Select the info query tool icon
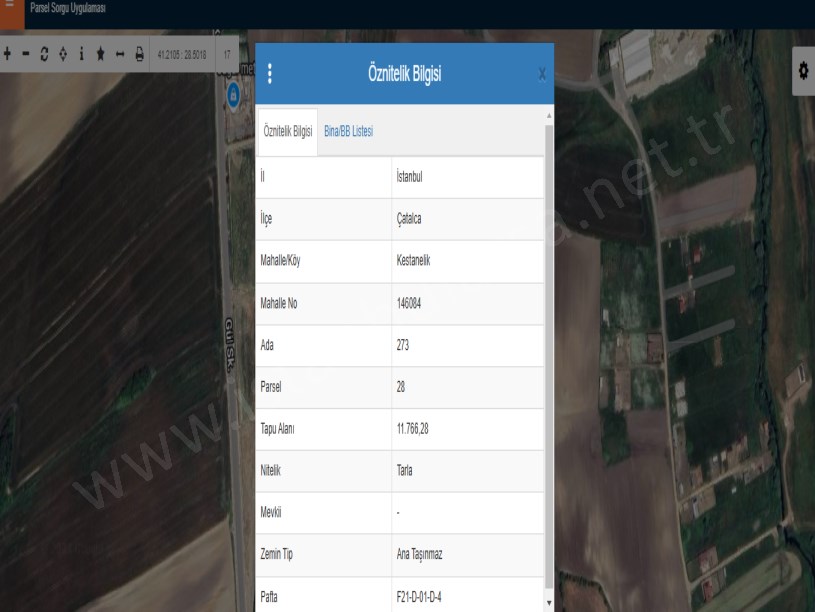This screenshot has width=815, height=612. click(81, 54)
